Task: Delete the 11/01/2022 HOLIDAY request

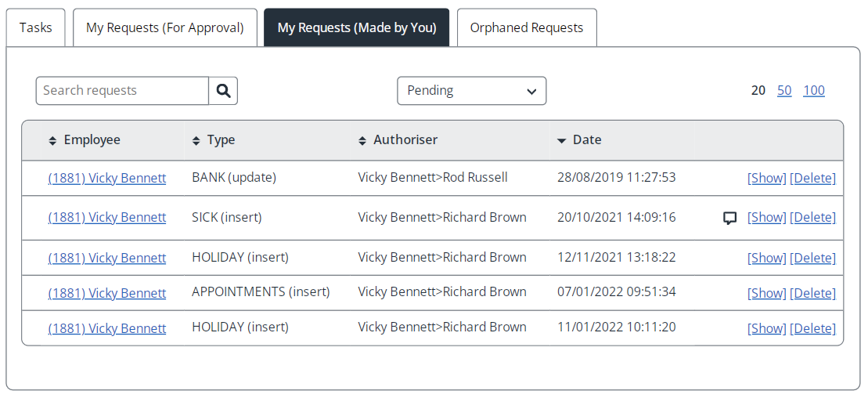Action: (812, 328)
